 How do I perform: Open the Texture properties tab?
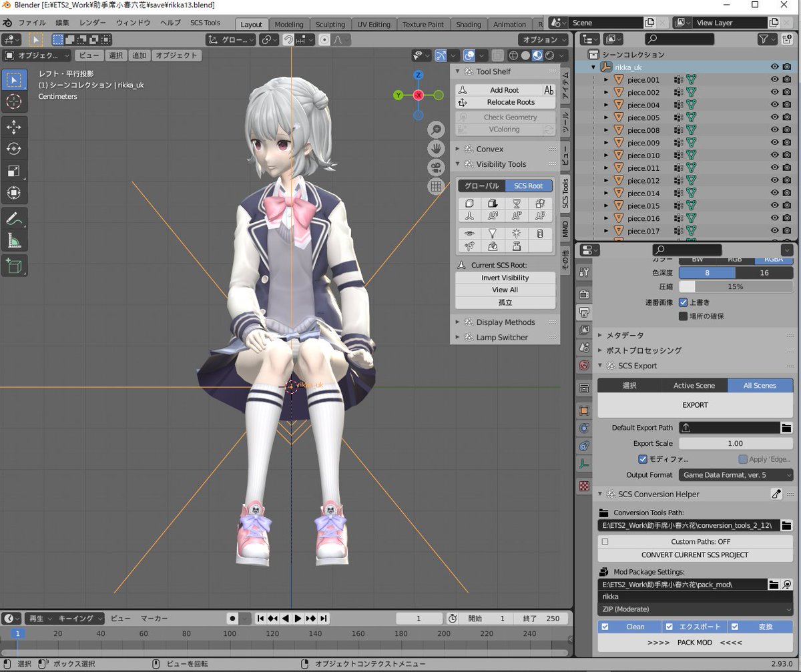coord(584,486)
